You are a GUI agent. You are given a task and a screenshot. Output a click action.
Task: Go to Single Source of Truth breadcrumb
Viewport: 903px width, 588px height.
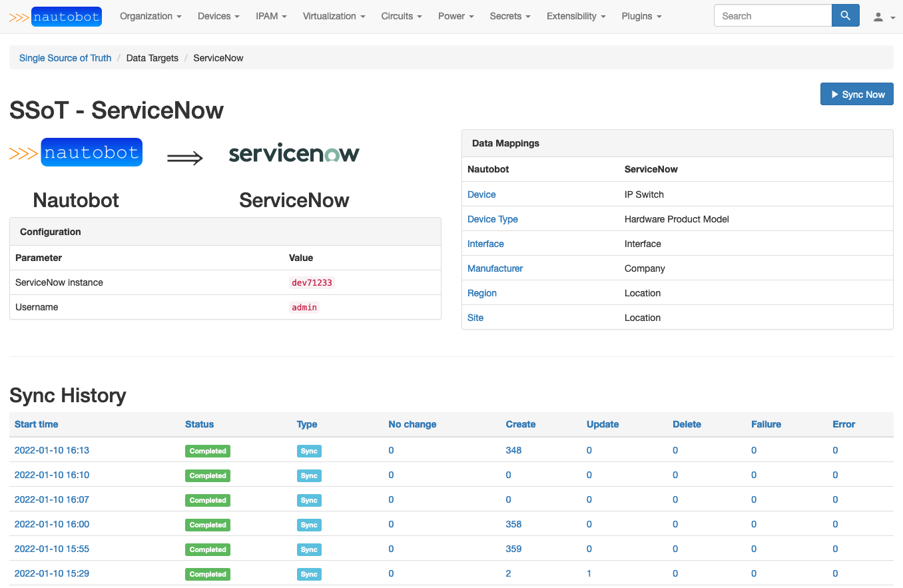coord(65,58)
